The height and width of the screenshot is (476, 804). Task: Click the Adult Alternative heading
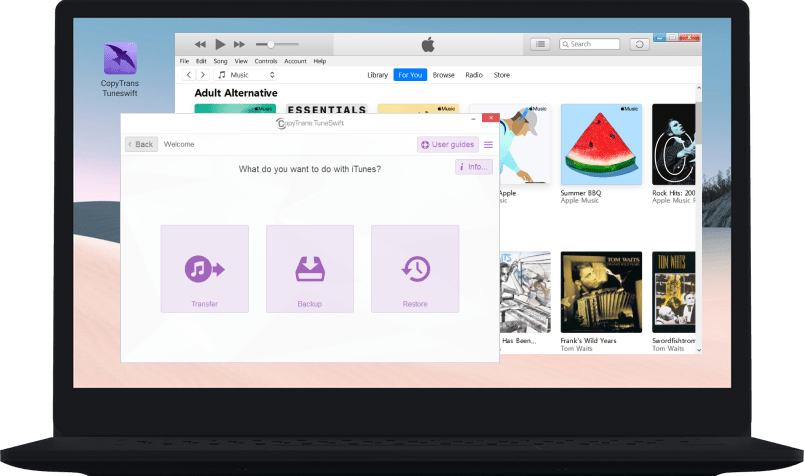236,93
